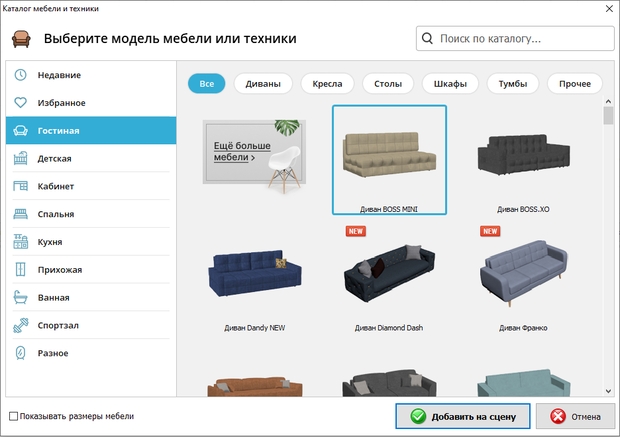Open the Гостиная category
Screen dimensions: 620x437
pyautogui.click(x=91, y=131)
